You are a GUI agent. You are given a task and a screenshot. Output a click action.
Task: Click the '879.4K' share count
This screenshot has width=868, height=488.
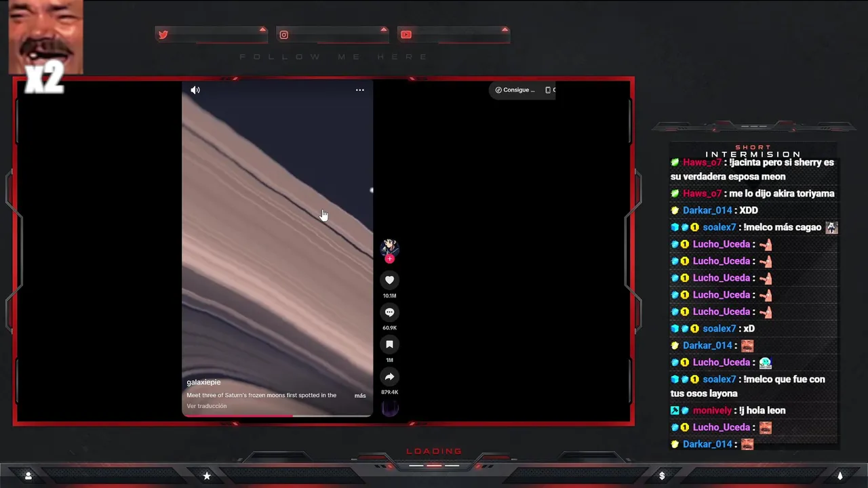tap(389, 392)
